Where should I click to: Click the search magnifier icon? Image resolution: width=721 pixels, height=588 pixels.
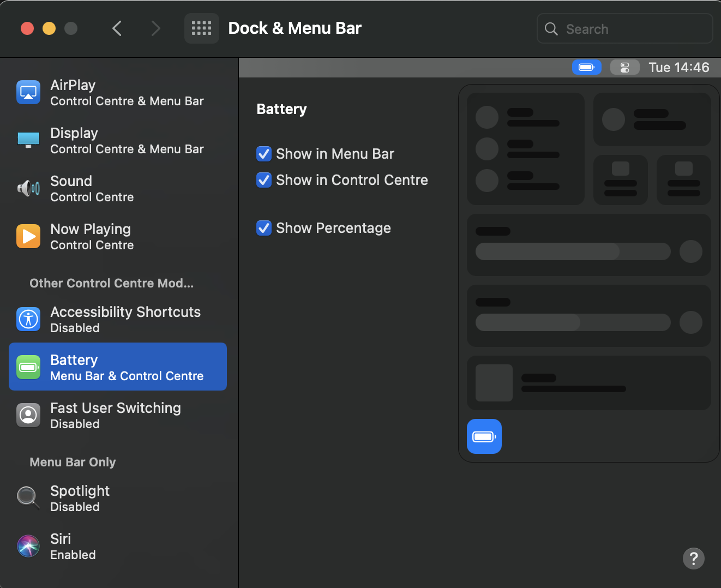tap(551, 29)
